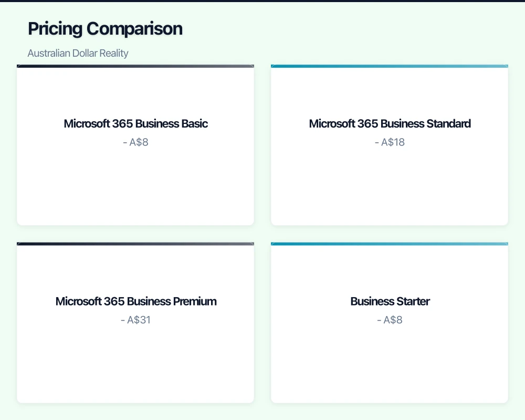The width and height of the screenshot is (525, 420).
Task: Open the Microsoft 365 Business Standard pricing card
Action: tap(390, 184)
